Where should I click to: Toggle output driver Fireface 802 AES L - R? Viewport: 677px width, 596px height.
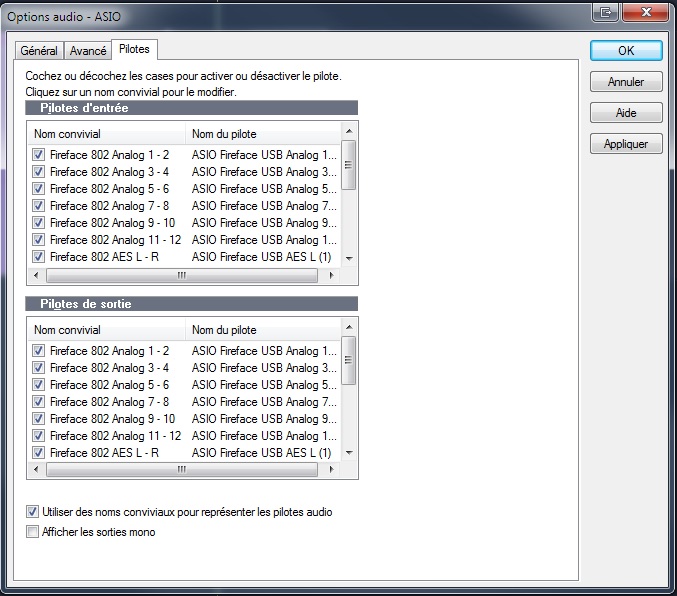tap(38, 453)
